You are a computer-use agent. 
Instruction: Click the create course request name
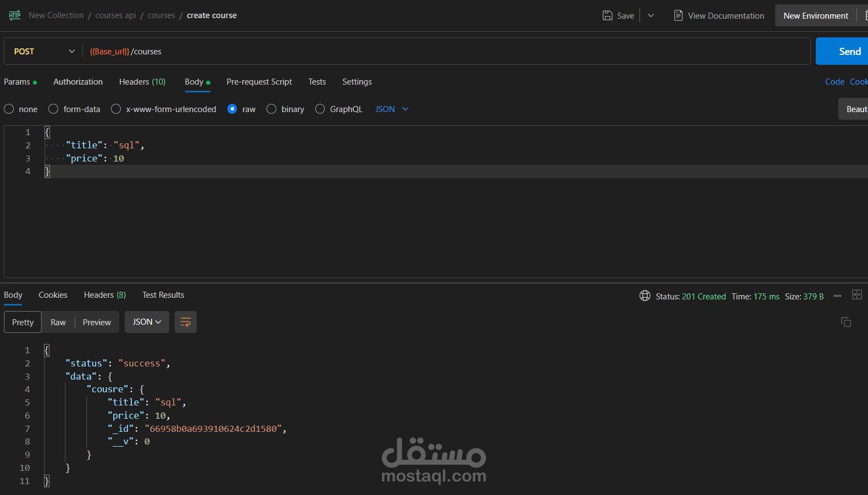212,15
